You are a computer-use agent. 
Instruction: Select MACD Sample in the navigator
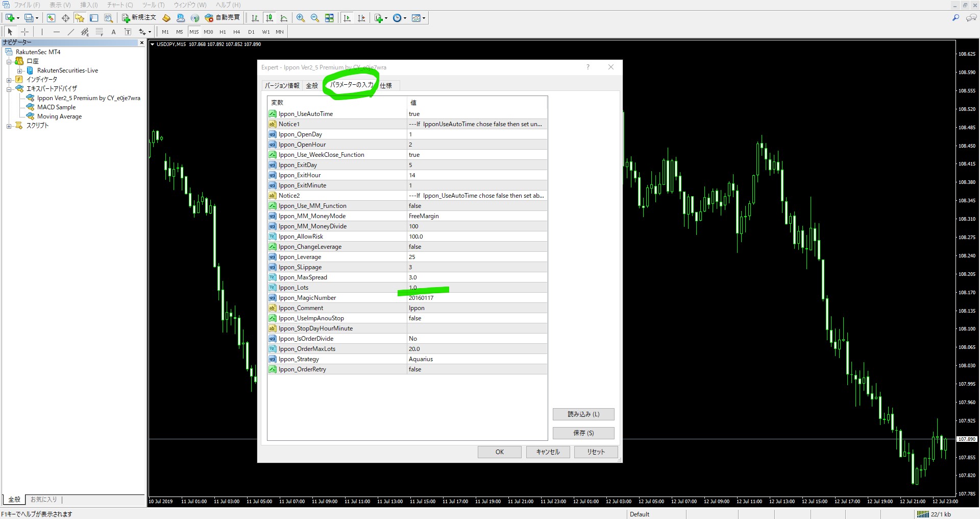tap(56, 107)
